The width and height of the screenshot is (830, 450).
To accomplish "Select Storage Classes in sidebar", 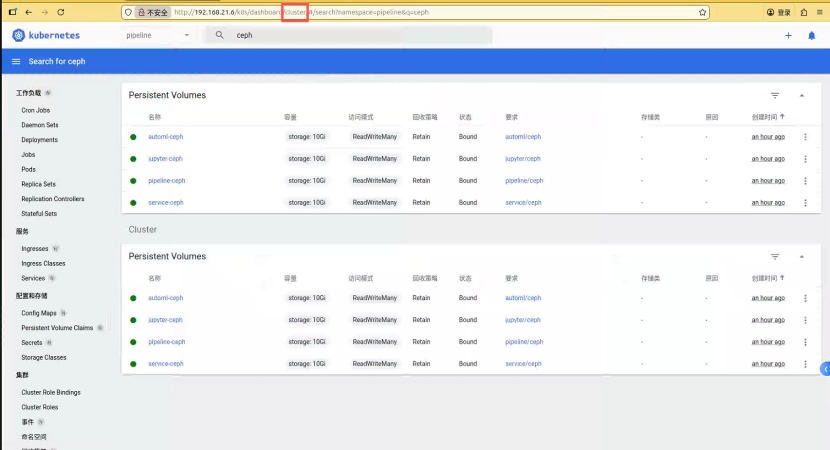I will tap(44, 357).
